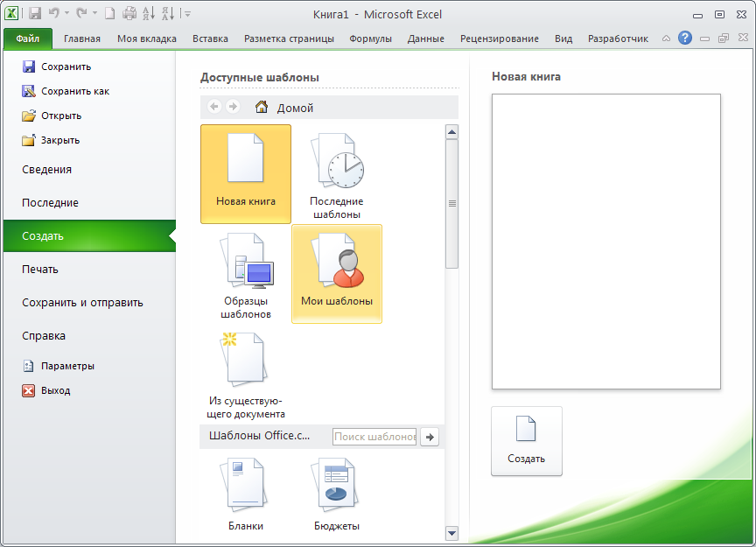Click the quick print icon in the toolbar
Viewport: 756px width, 547px height.
pos(129,13)
